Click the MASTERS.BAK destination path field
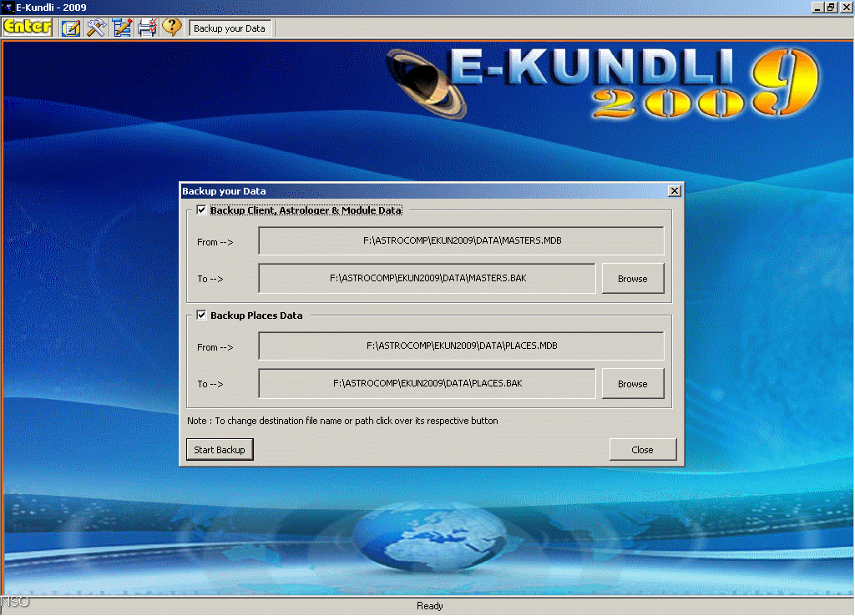This screenshot has width=855, height=616. click(427, 278)
